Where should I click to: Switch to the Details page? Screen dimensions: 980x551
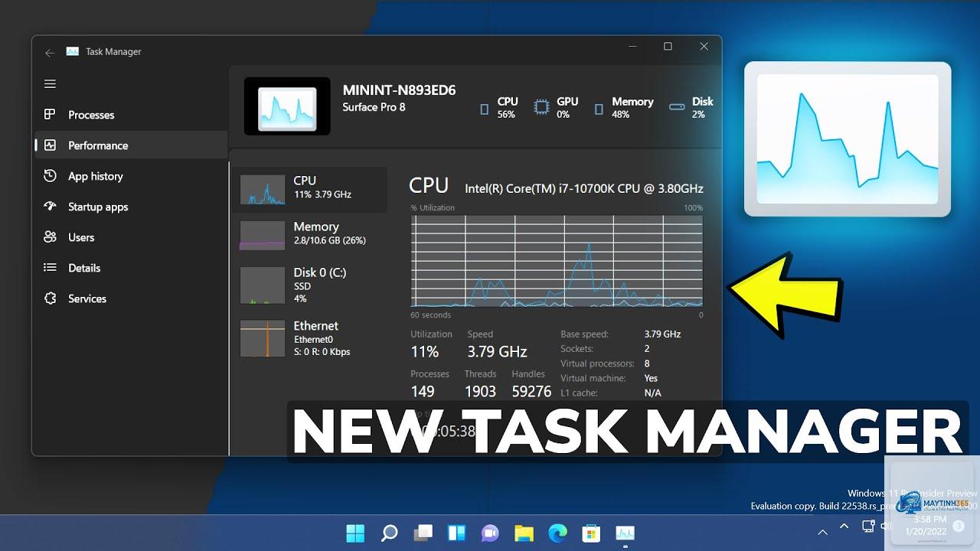click(x=130, y=268)
